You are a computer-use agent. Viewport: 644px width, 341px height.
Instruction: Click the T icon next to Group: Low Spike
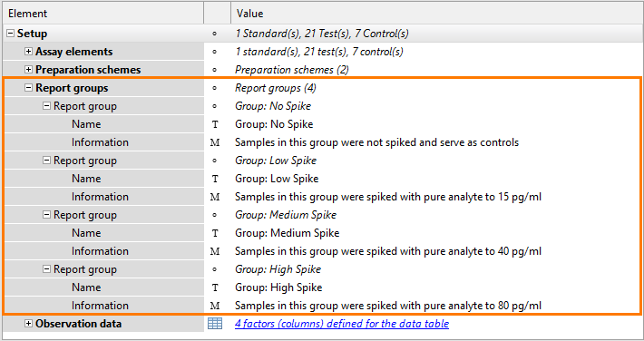coord(215,179)
